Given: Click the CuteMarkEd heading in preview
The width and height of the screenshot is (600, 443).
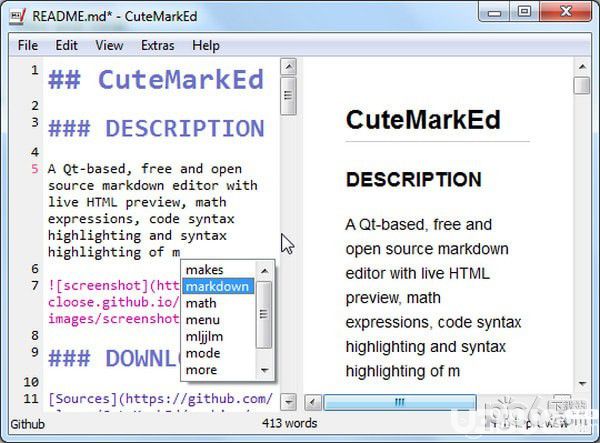Looking at the screenshot, I should [x=423, y=120].
